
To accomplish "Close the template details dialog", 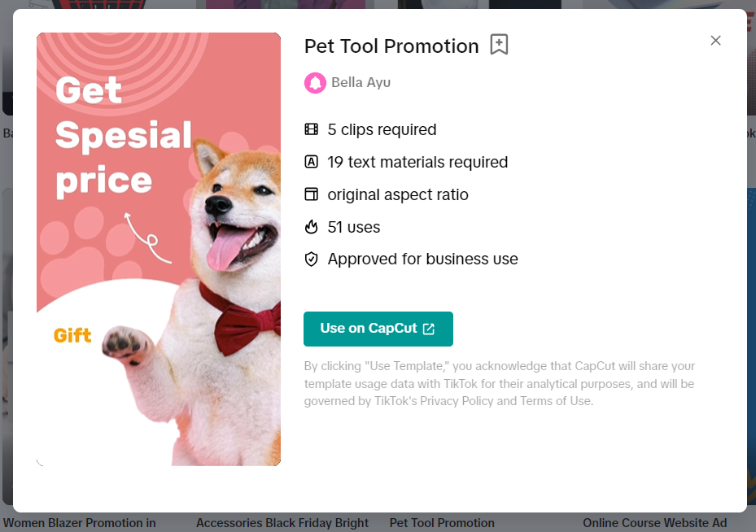I will tap(715, 41).
